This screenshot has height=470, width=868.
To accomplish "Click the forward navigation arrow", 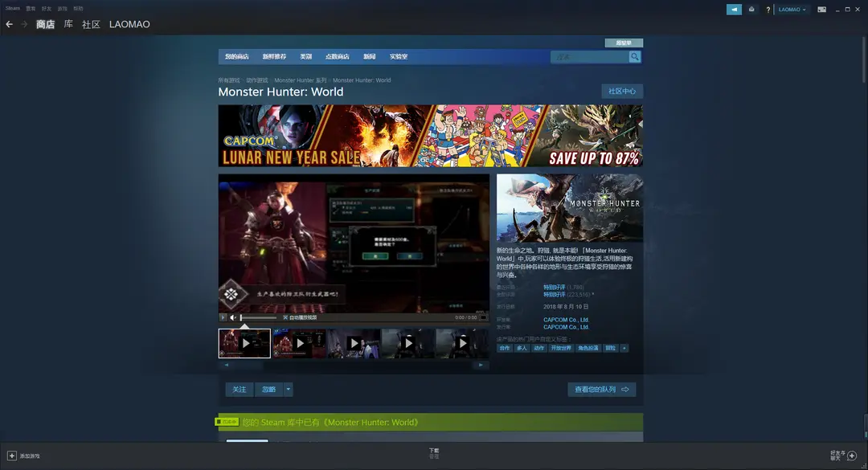I will coord(24,24).
